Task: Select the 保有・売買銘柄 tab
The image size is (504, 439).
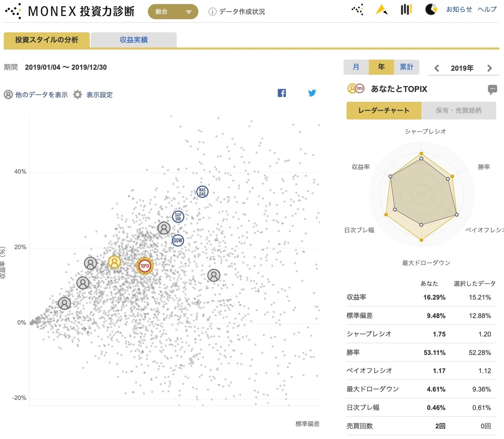Action: pyautogui.click(x=459, y=110)
